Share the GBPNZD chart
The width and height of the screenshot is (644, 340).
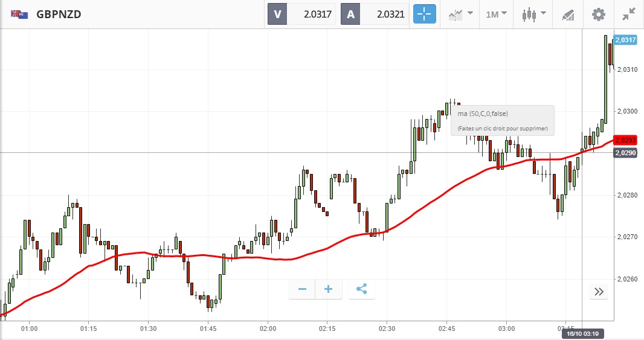(361, 289)
